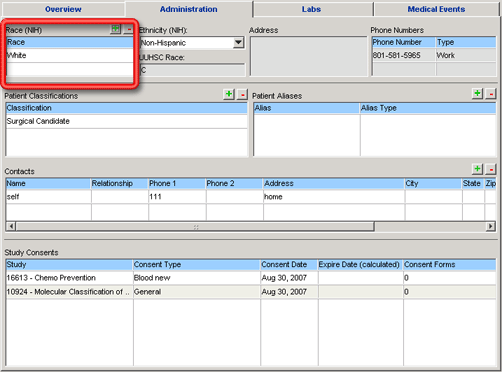Click the Classification column header
Screen dimensions: 502x372
click(127, 108)
